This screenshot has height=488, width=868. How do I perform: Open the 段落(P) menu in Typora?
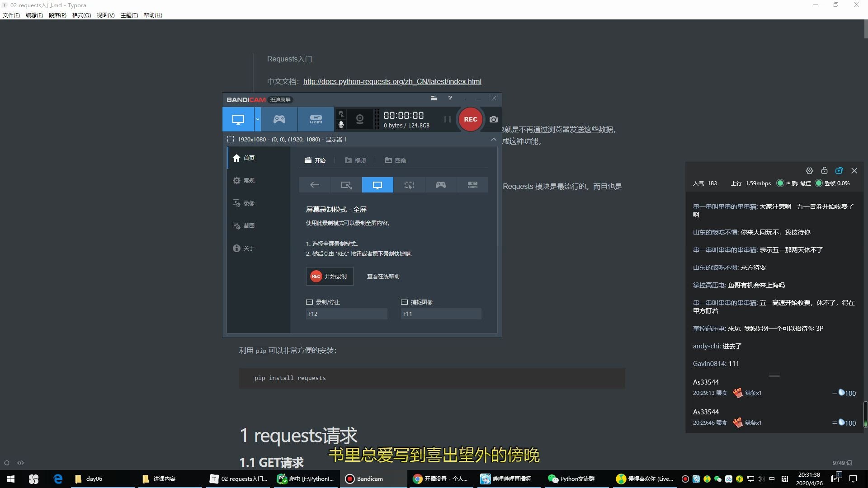57,15
